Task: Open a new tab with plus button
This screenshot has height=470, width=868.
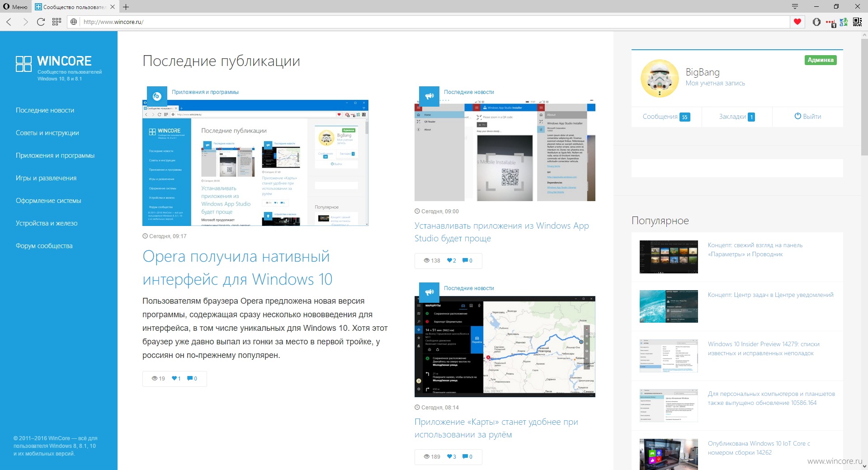Action: click(126, 7)
